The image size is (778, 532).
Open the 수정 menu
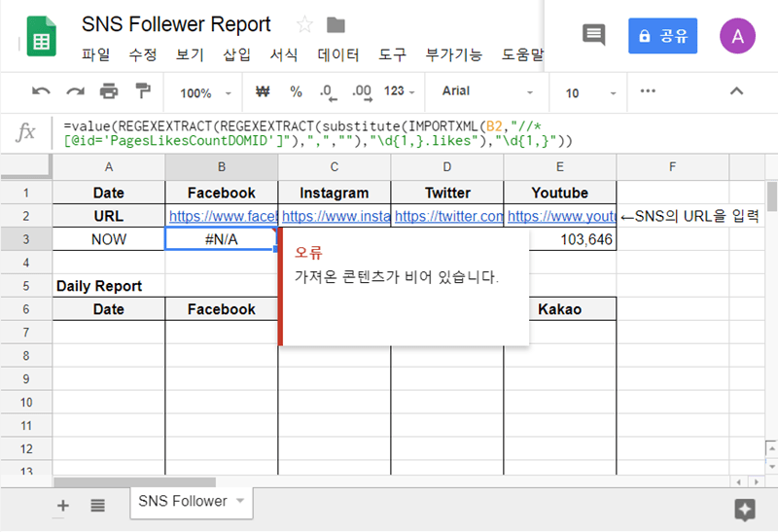(x=143, y=54)
